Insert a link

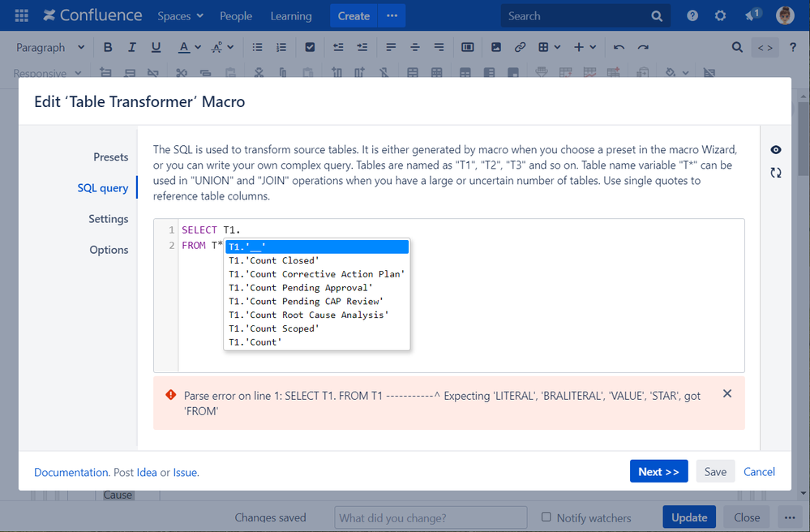(520, 48)
